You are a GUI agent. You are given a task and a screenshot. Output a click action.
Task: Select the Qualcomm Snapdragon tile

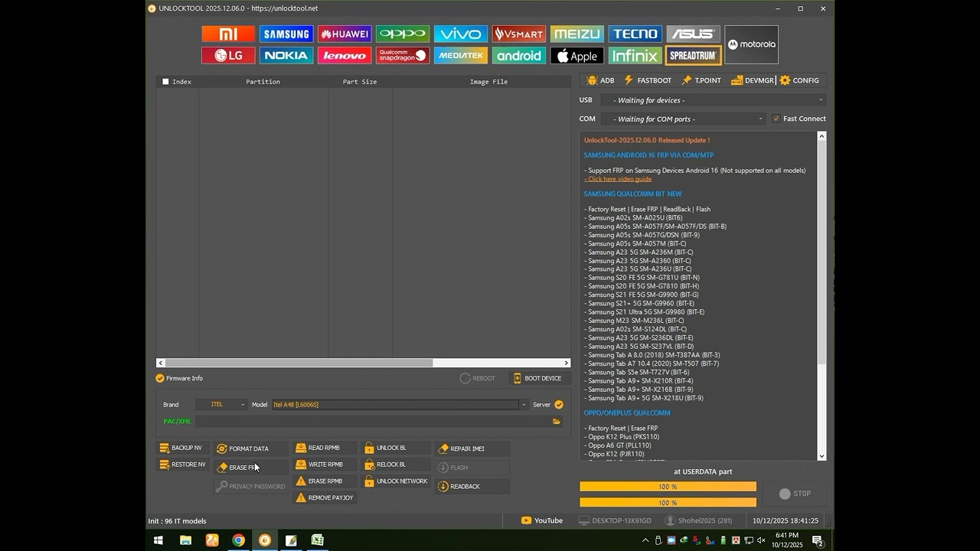click(x=403, y=55)
